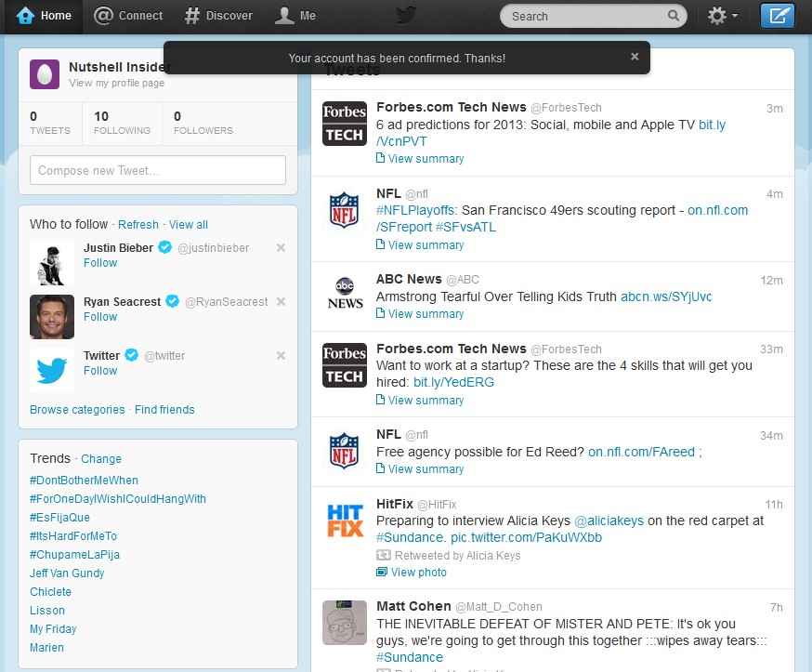Viewport: 812px width, 672px height.
Task: Click the Twitter bird avatar in suggestions
Action: [52, 371]
